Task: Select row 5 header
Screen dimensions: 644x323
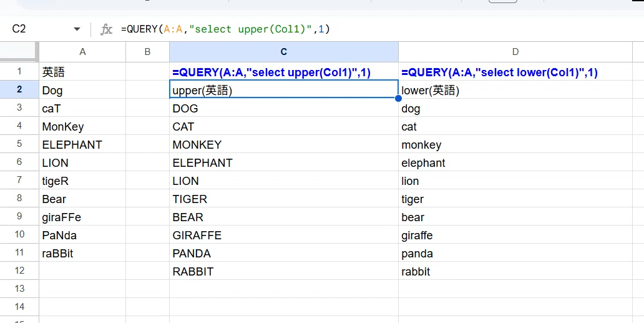Action: [x=19, y=144]
